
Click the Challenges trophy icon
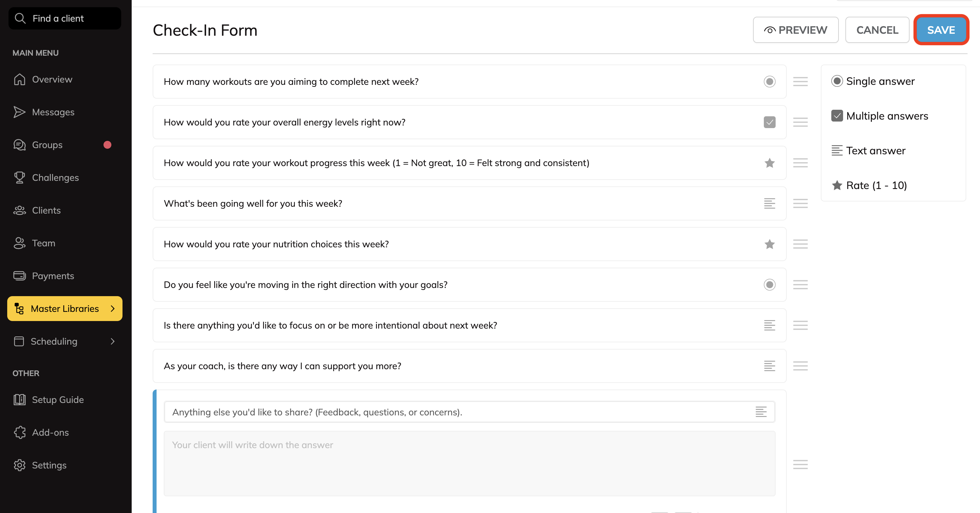tap(19, 177)
